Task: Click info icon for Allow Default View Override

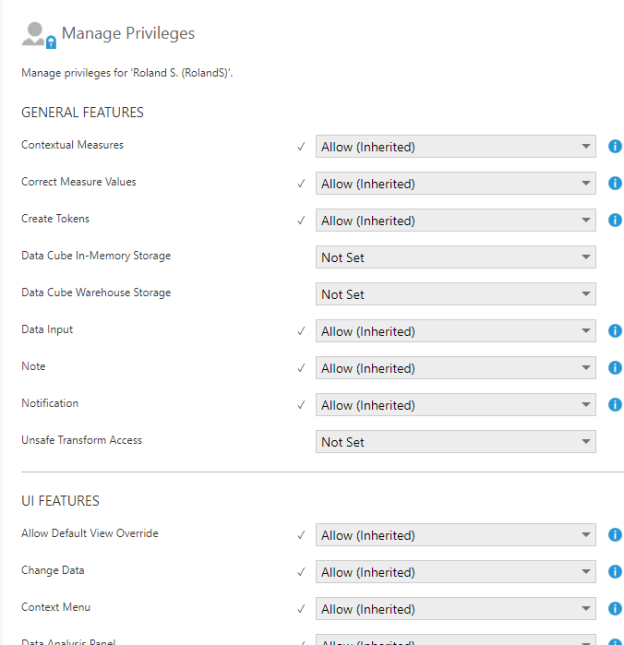Action: (x=615, y=535)
